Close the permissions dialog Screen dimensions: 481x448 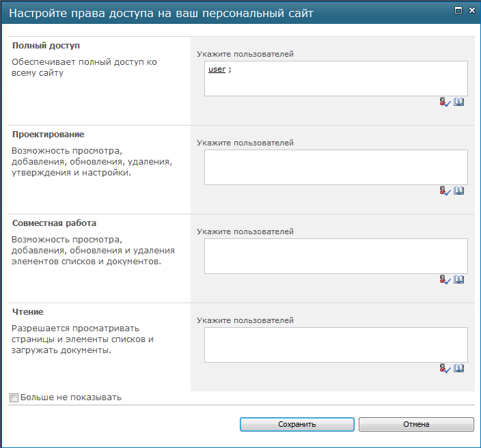[472, 10]
